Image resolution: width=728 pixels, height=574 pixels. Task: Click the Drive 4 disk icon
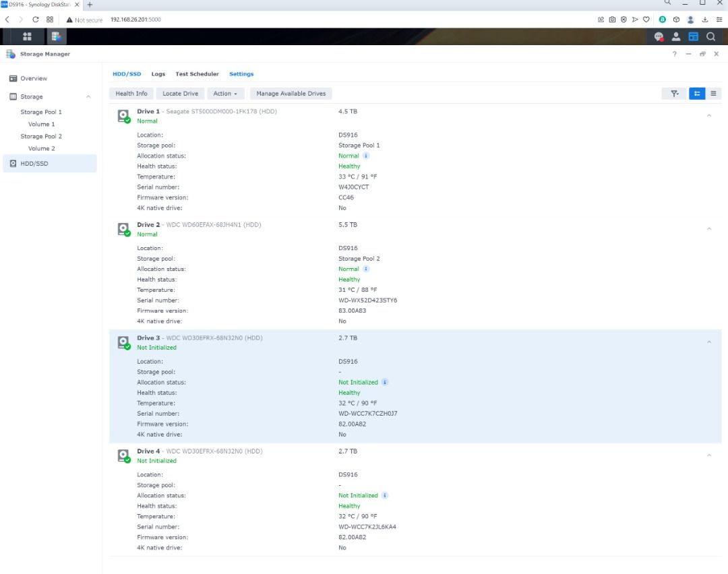pos(123,455)
